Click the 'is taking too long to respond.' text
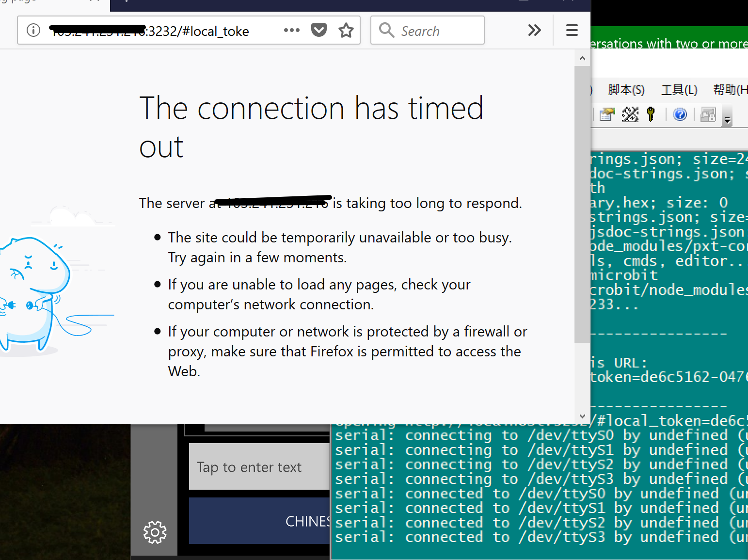 click(x=427, y=203)
